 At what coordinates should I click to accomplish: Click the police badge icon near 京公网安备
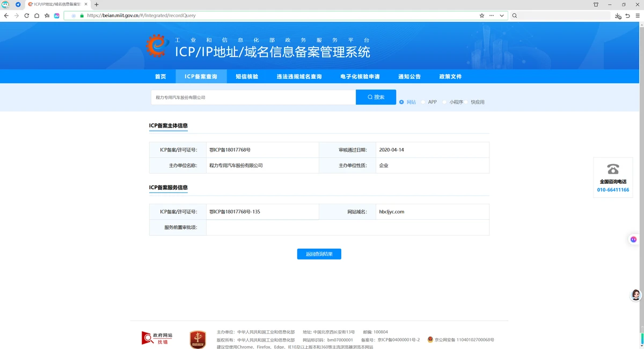coord(430,340)
